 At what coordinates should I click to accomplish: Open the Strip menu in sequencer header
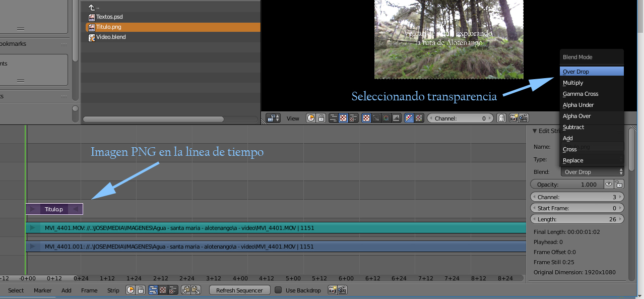(x=113, y=290)
